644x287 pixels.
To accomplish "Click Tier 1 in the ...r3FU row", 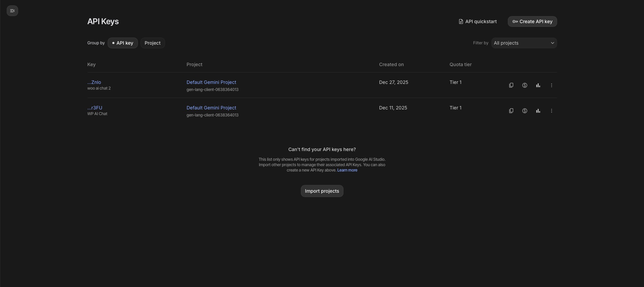I will click(455, 108).
